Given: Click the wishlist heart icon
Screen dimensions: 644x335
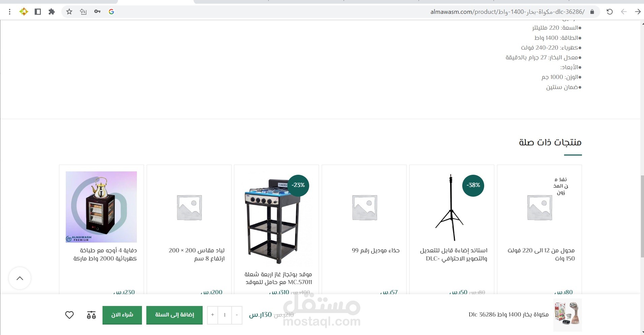Looking at the screenshot, I should point(69,315).
